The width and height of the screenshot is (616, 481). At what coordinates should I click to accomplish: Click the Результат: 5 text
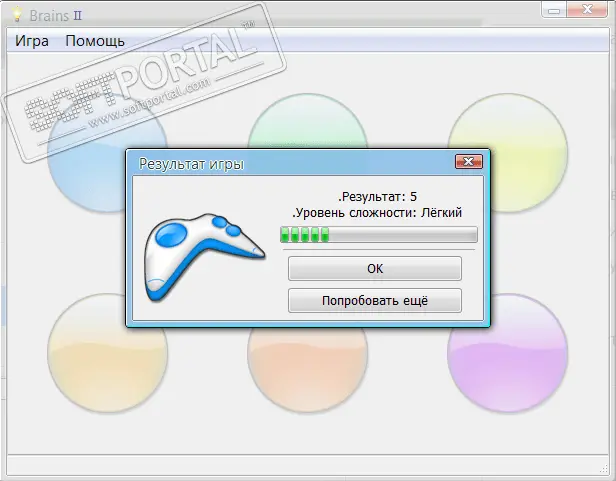coord(378,196)
